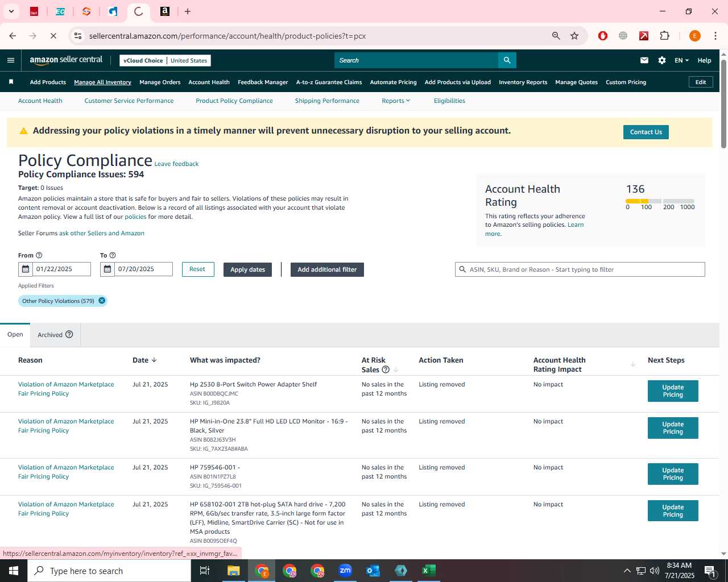This screenshot has width=728, height=582.
Task: Click Update Pricing for HP 759546-001
Action: 673,474
